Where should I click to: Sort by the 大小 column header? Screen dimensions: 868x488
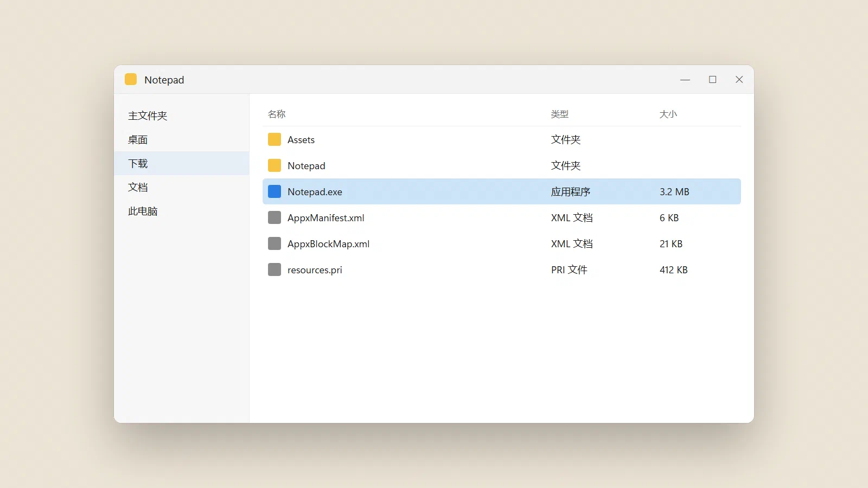[x=668, y=114]
